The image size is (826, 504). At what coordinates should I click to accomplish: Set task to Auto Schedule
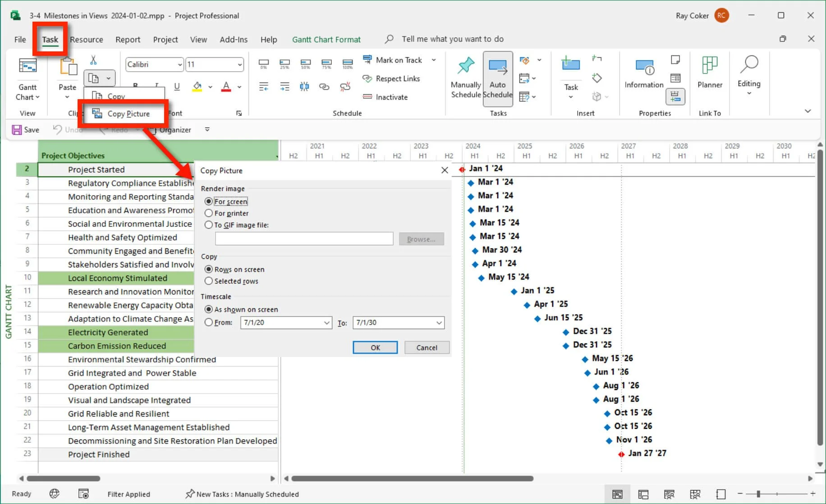pos(498,78)
